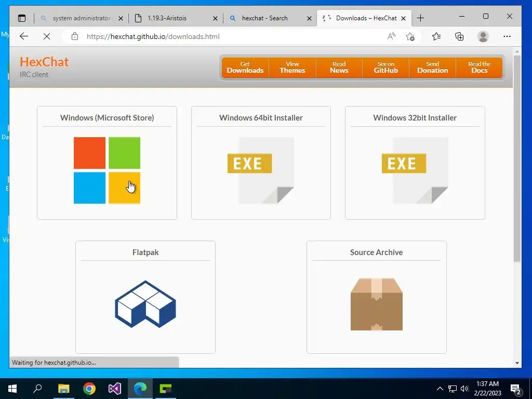532x399 pixels.
Task: Click the Source Archive heading link
Action: (376, 252)
